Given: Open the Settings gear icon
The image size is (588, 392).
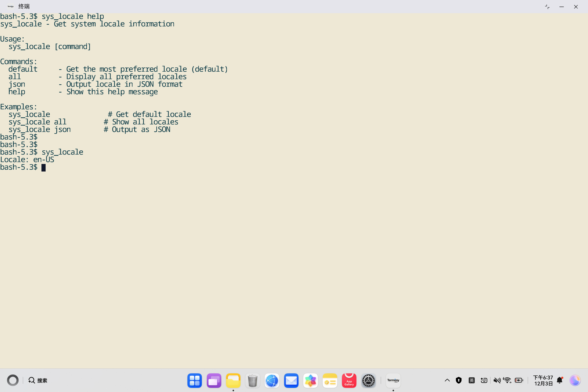Looking at the screenshot, I should click(368, 381).
